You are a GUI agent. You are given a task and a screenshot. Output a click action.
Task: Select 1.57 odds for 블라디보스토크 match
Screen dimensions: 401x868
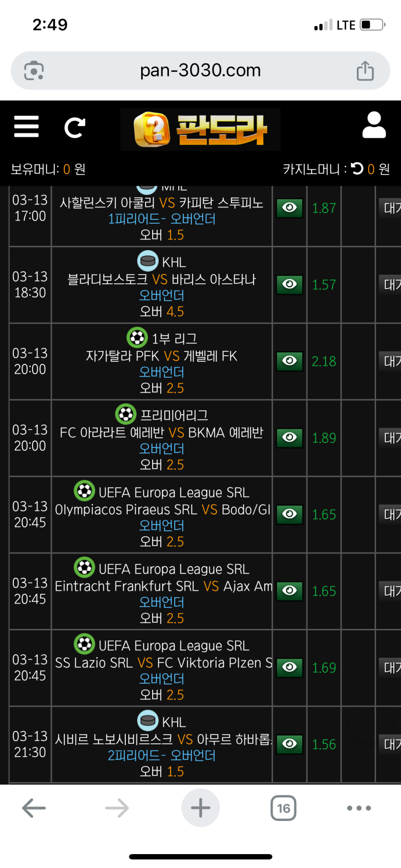click(x=324, y=285)
